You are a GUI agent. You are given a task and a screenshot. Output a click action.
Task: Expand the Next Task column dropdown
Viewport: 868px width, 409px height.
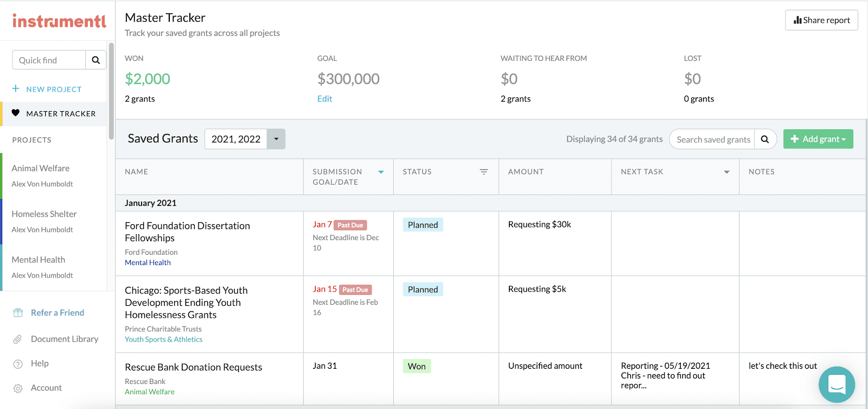click(727, 172)
